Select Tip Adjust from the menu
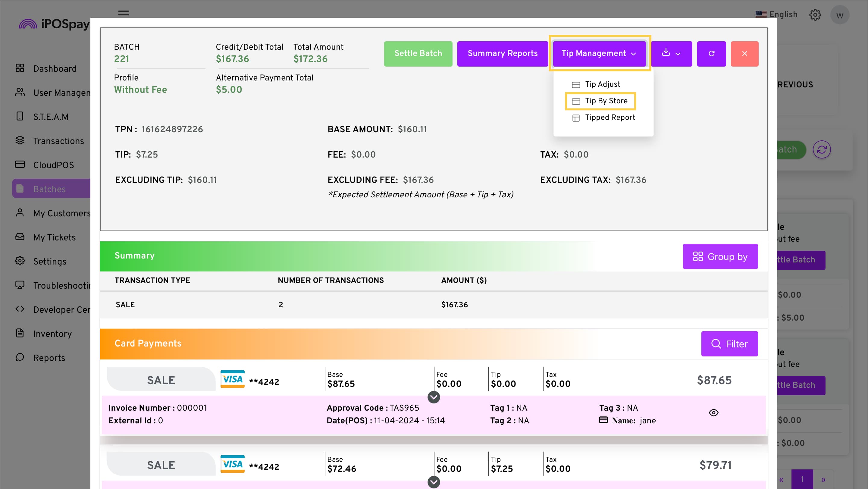This screenshot has width=868, height=489. point(596,84)
